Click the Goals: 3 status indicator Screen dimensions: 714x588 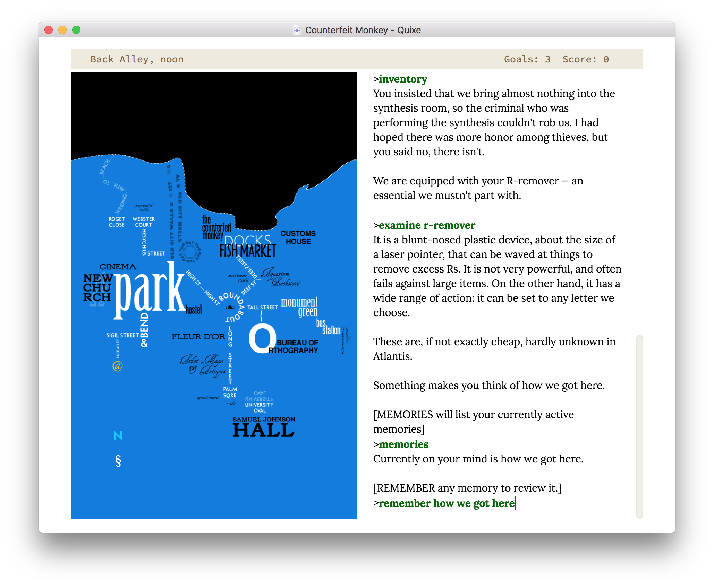[527, 59]
